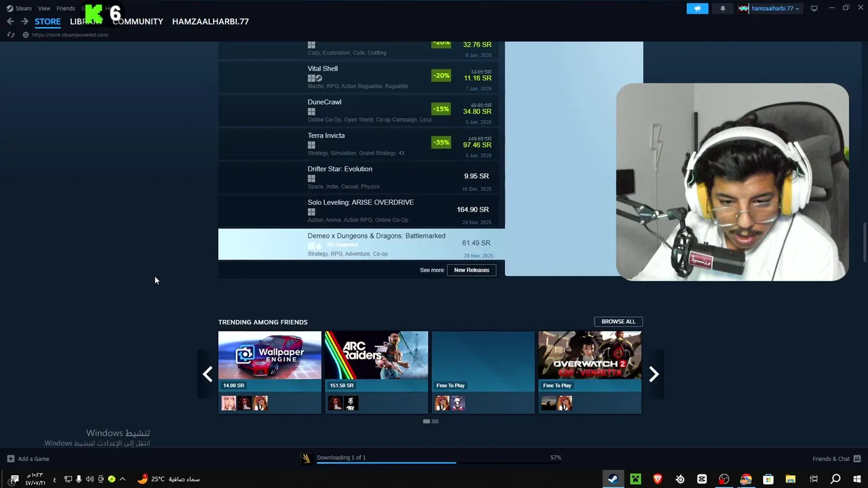Click the volume speaker in the system tray

click(x=90, y=479)
